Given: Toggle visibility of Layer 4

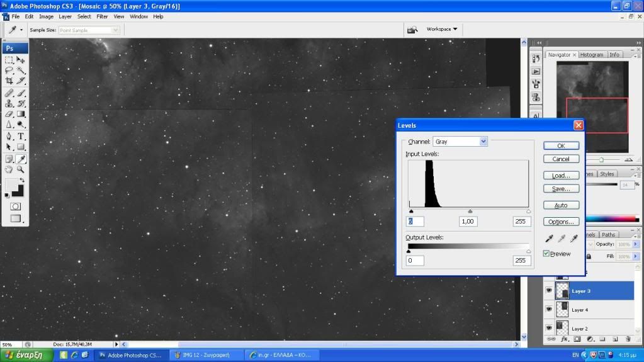Looking at the screenshot, I should (x=549, y=310).
